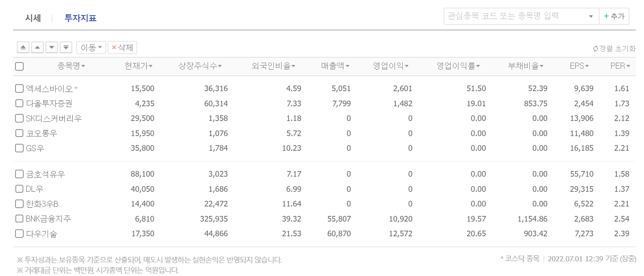Click the 정렬 초기화 sort reset icon
The height and width of the screenshot is (276, 644).
(x=596, y=48)
